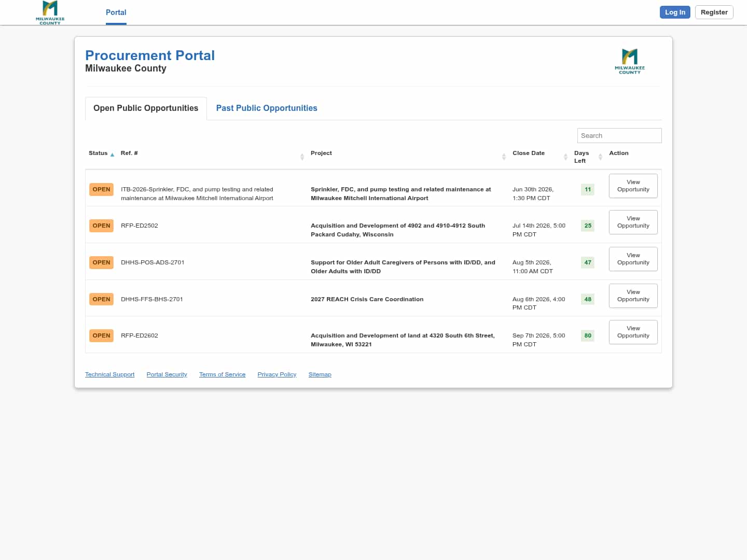View Opportunity for RFP-ED2602
The width and height of the screenshot is (747, 560).
pos(633,332)
